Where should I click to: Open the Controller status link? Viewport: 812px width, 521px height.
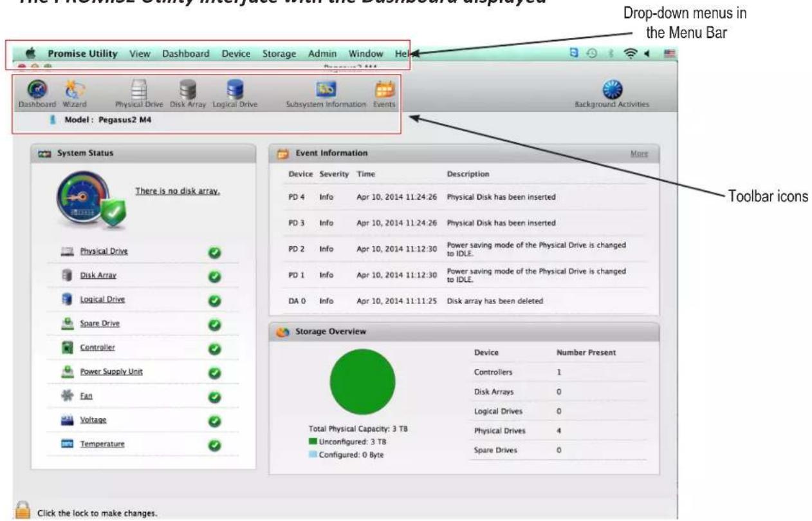point(97,348)
